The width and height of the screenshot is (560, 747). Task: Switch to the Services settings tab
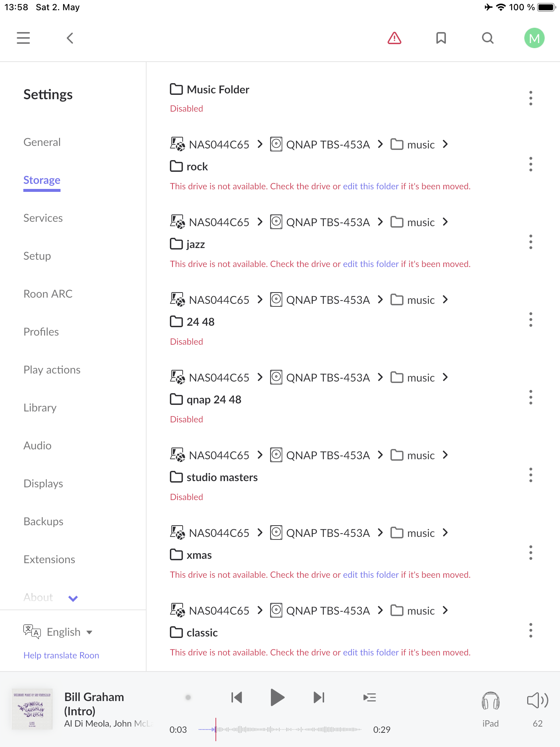click(x=43, y=218)
